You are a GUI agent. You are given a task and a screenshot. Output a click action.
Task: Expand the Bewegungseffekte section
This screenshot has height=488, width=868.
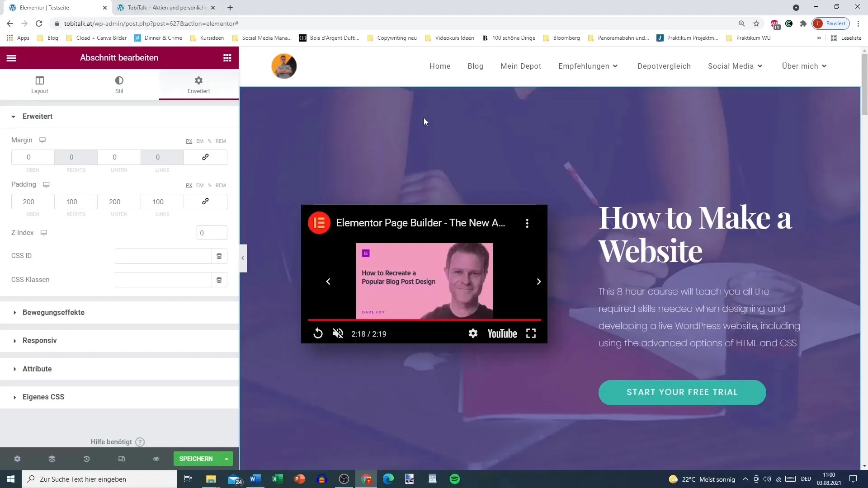click(x=54, y=312)
